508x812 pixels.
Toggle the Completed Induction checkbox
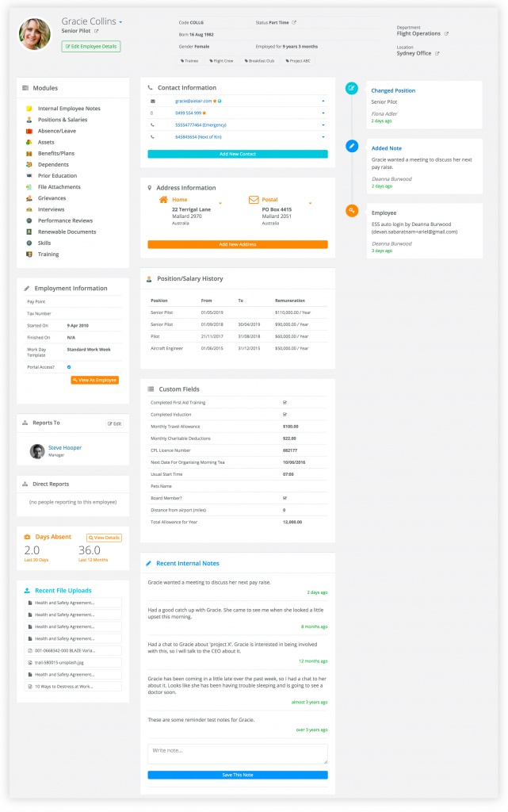click(x=285, y=414)
